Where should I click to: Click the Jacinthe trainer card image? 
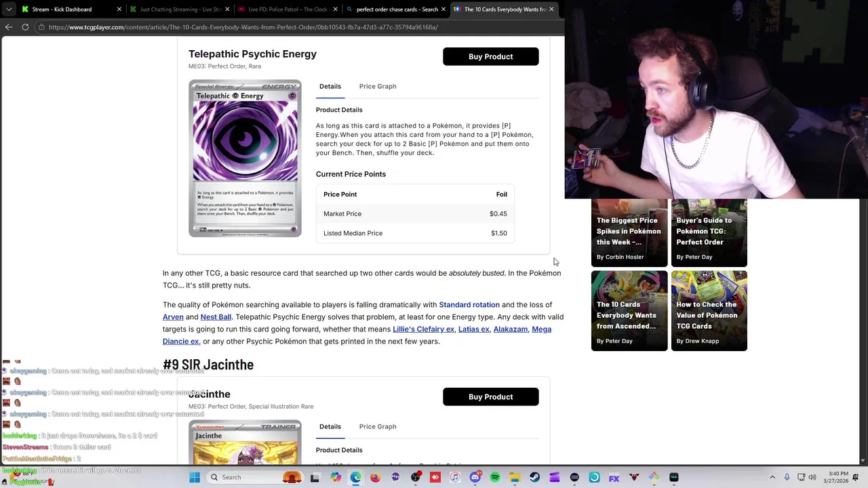245,443
